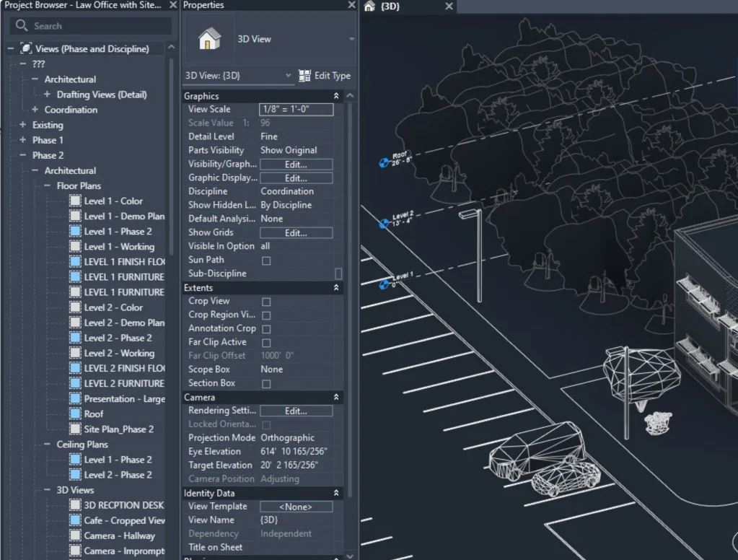Switch to the {3D} view tab
Image resolution: width=738 pixels, height=560 pixels.
[x=408, y=6]
